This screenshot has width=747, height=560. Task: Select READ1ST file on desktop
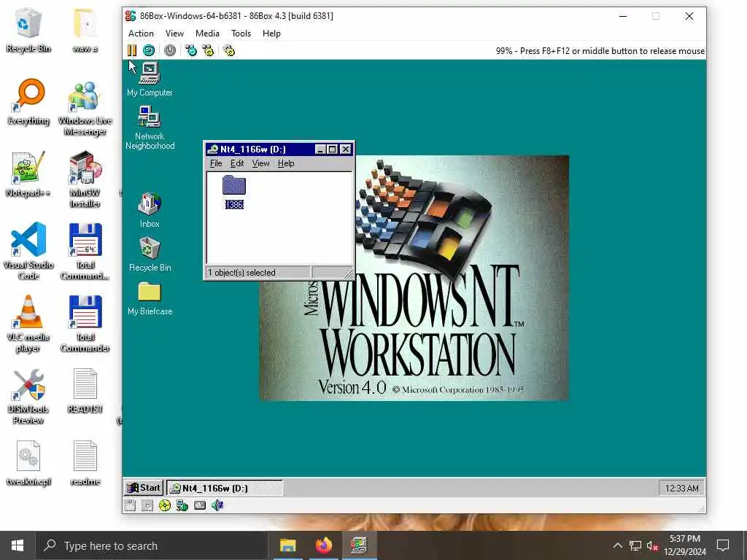(x=85, y=391)
